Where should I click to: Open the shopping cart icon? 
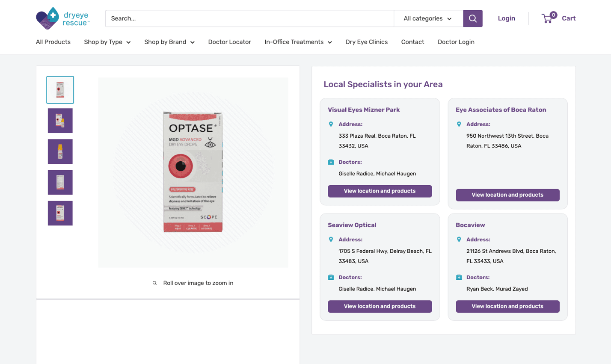(547, 18)
